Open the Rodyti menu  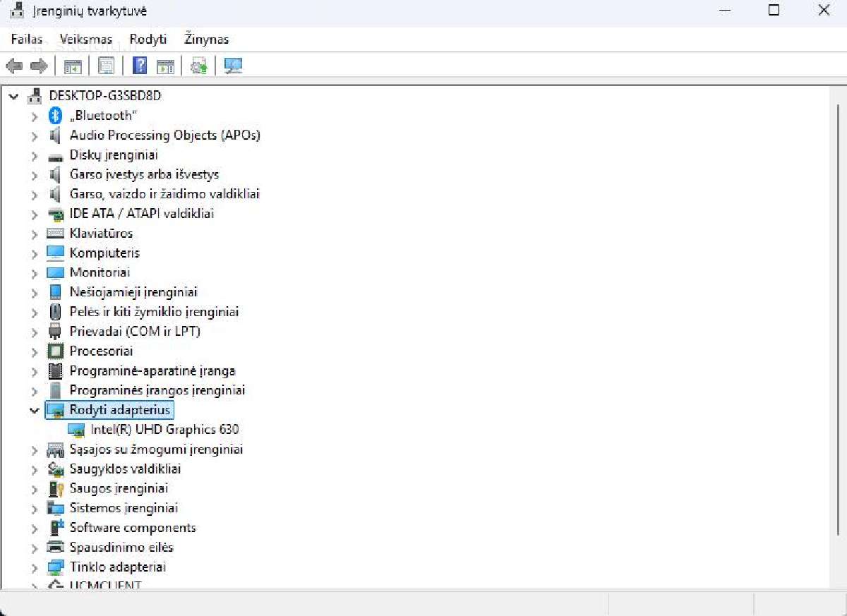(x=148, y=40)
